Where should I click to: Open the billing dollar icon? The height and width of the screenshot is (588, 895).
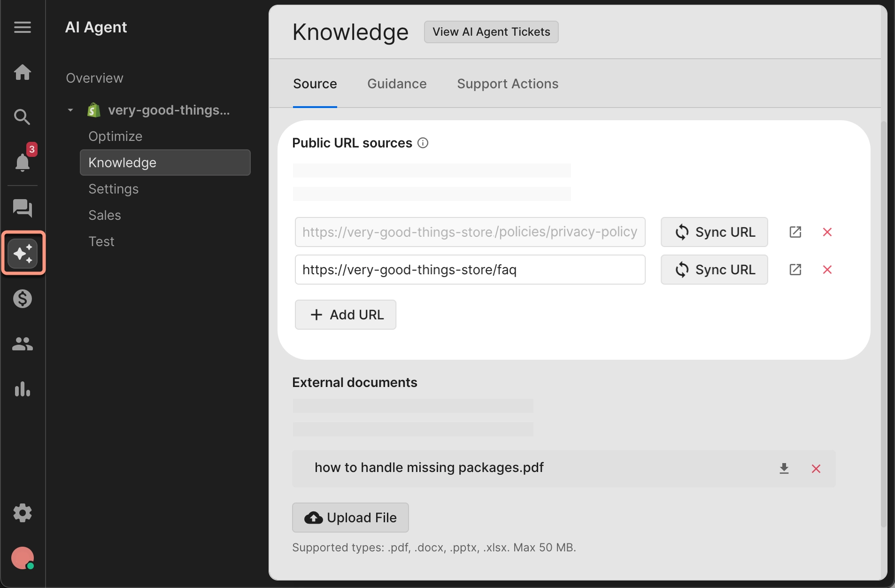click(x=22, y=298)
